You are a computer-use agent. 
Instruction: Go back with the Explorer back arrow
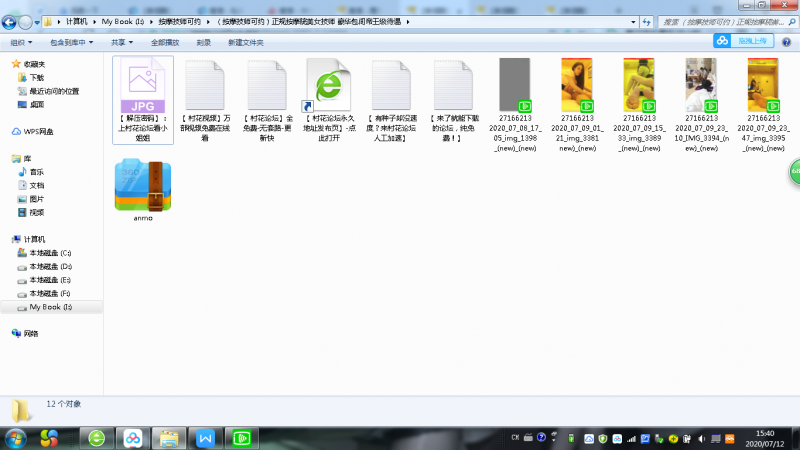click(9, 22)
